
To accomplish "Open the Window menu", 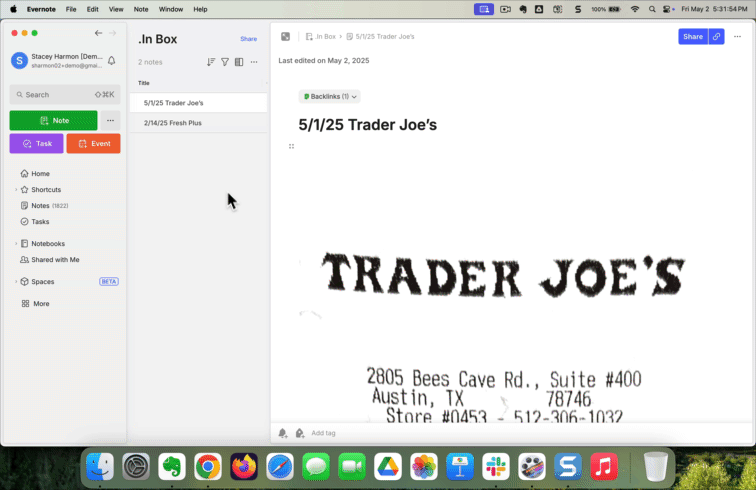I will (x=171, y=9).
